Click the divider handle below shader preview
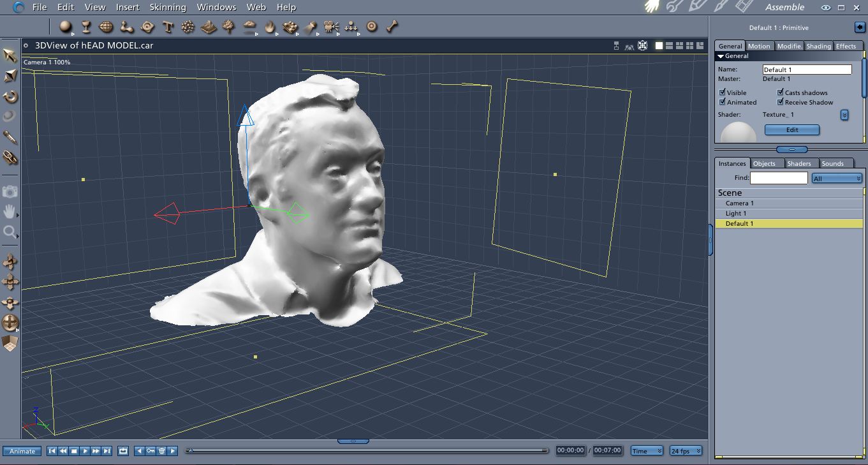 coord(791,149)
